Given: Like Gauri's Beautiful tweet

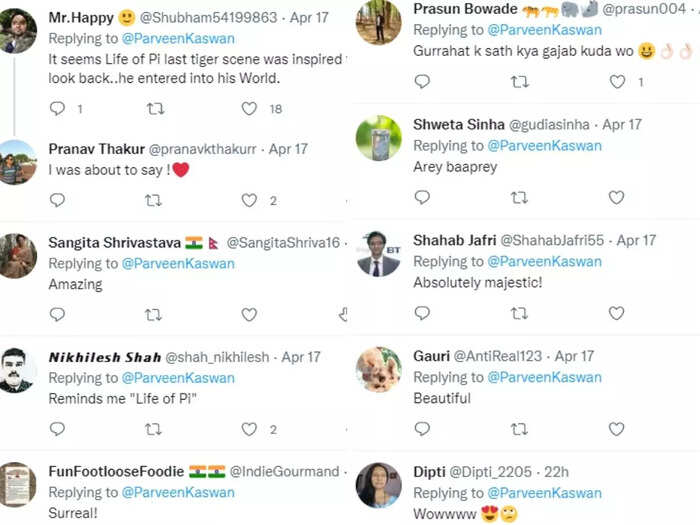Looking at the screenshot, I should point(617,429).
